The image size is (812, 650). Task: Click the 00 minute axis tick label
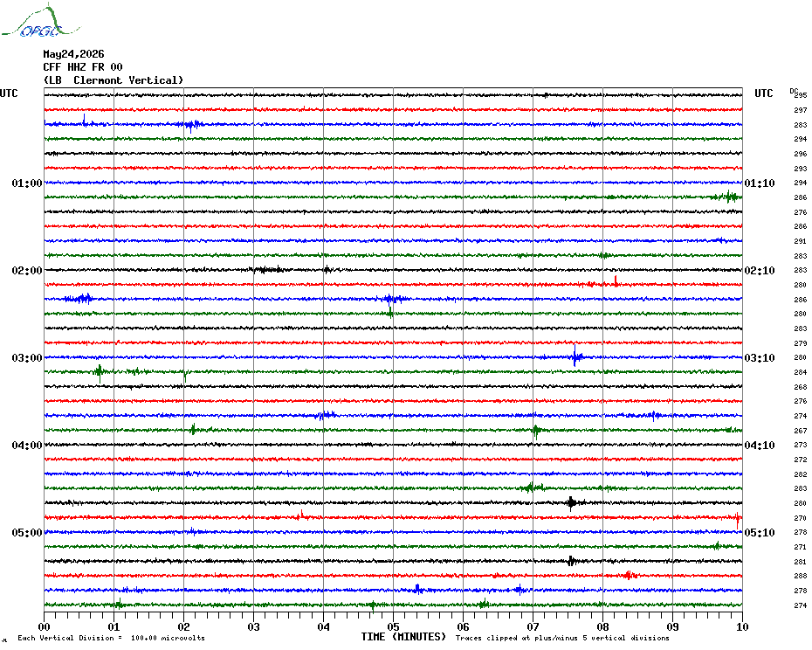[x=44, y=626]
